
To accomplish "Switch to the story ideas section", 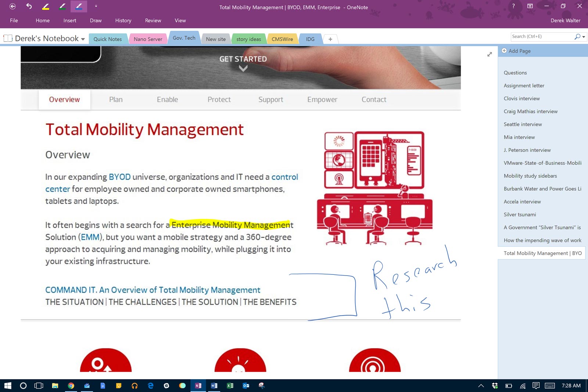I will click(248, 39).
